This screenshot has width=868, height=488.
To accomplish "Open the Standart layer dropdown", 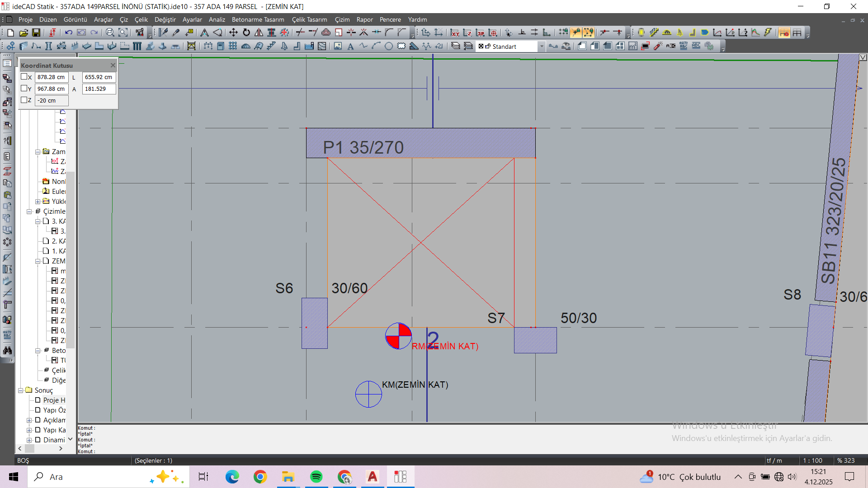I will pyautogui.click(x=541, y=47).
